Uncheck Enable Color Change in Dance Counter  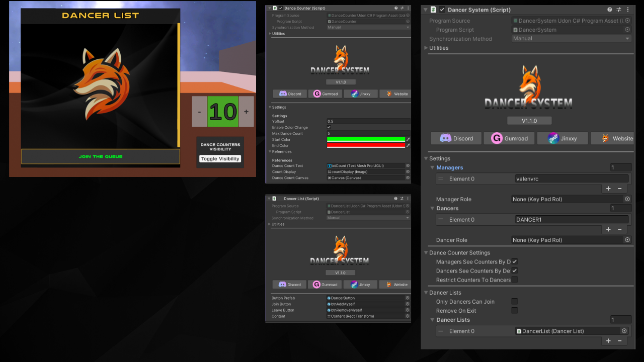click(329, 127)
